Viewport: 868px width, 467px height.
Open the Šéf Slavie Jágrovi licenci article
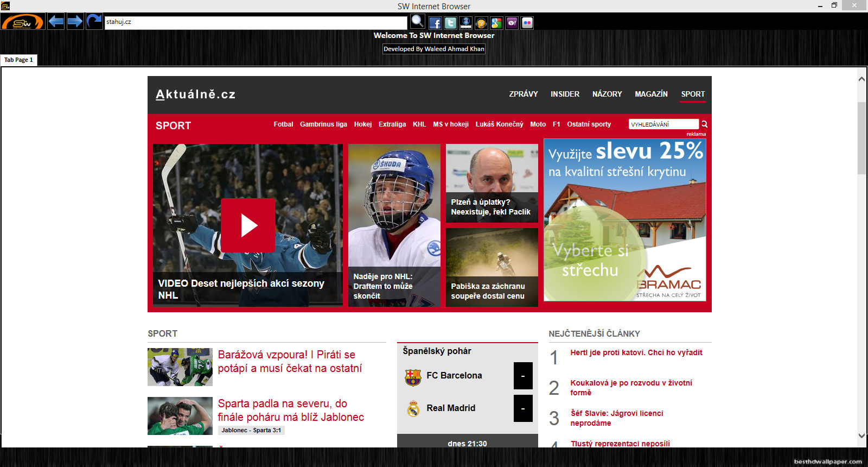[617, 418]
